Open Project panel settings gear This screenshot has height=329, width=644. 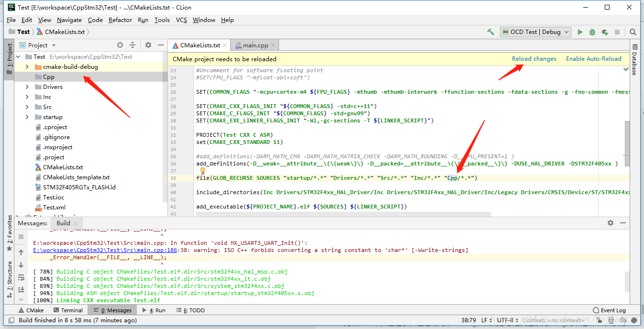coord(148,45)
